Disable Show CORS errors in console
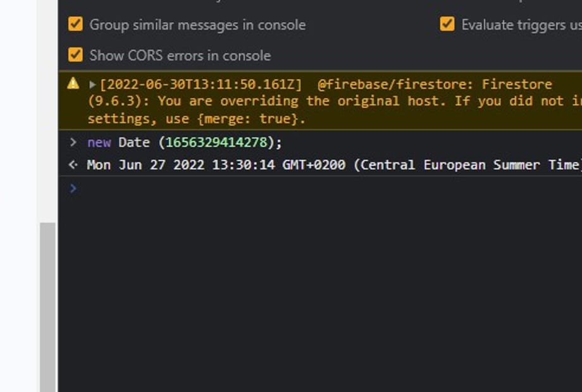582x392 pixels. 75,55
